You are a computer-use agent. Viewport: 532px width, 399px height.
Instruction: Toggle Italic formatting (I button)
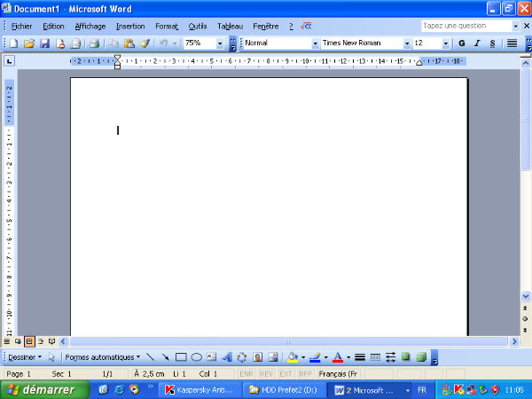[x=477, y=43]
